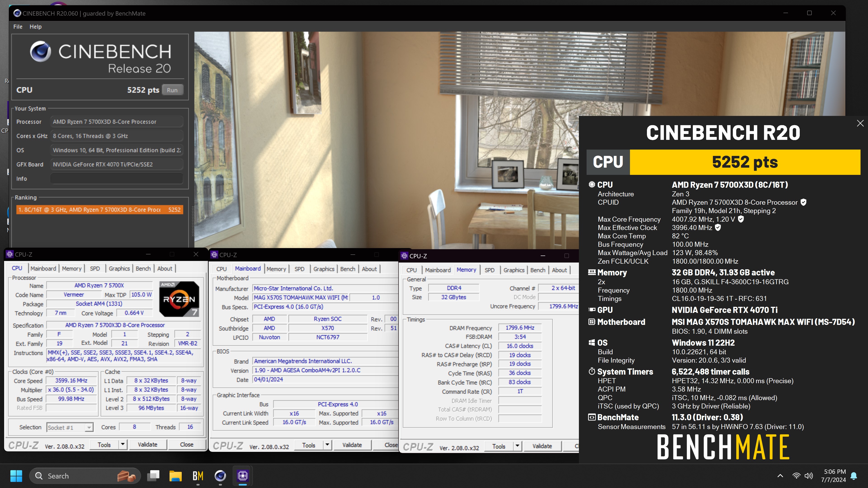
Task: Switch to Cinebench taskbar icon
Action: pos(220,476)
